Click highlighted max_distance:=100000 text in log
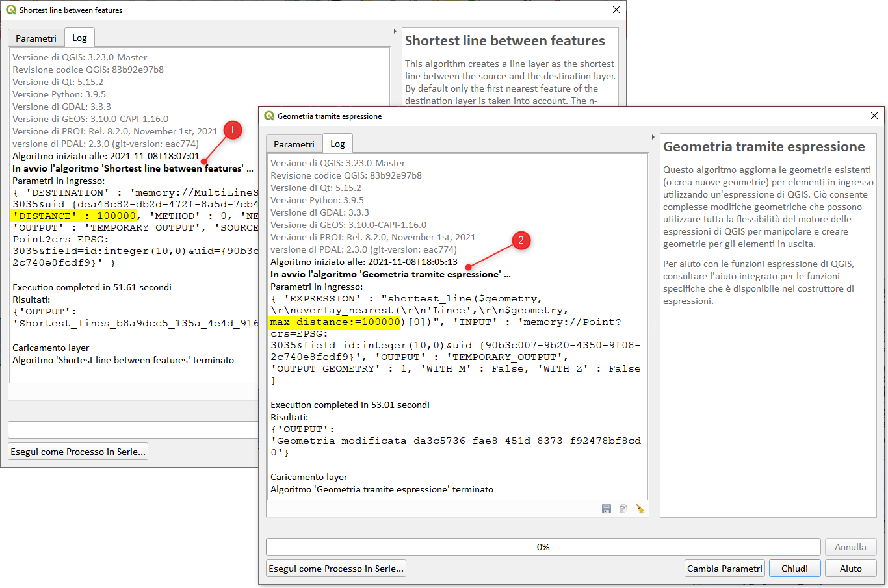 (335, 322)
